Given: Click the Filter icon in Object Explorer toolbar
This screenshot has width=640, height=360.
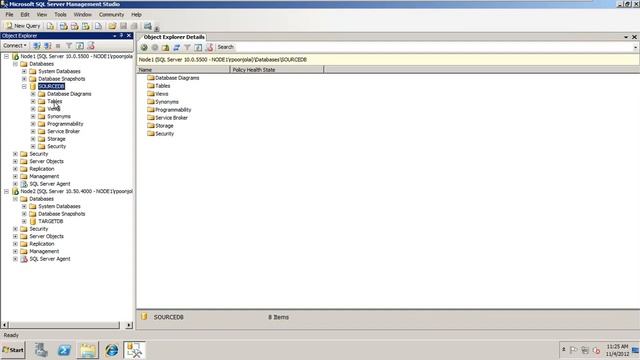Looking at the screenshot, I should (x=69, y=46).
